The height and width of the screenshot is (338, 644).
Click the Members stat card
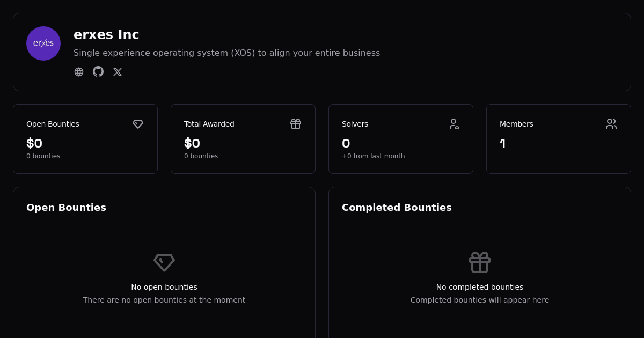coord(559,138)
